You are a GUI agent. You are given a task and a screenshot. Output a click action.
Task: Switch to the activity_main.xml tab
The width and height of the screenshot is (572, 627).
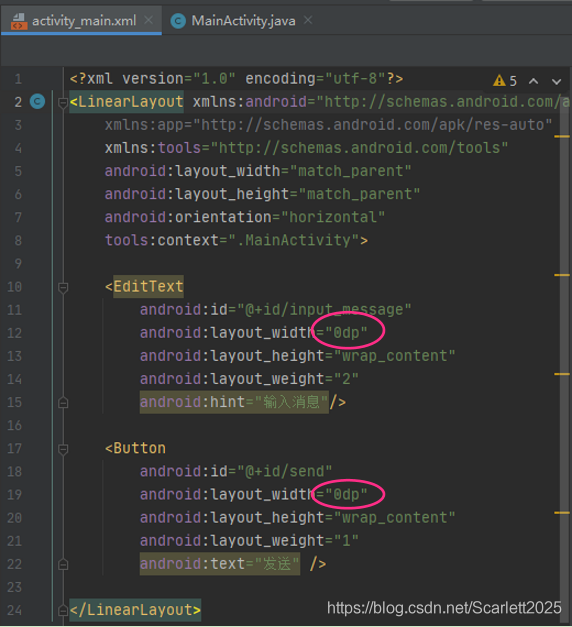81,20
